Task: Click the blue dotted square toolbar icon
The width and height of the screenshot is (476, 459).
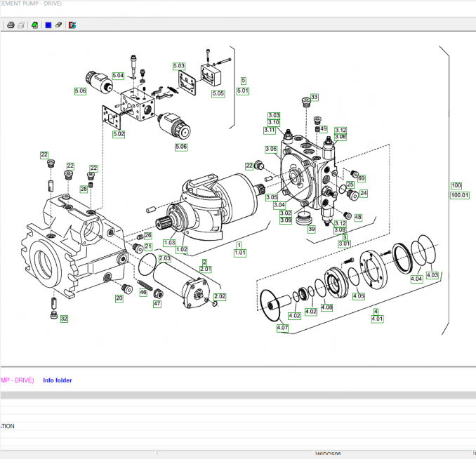Action: tap(47, 25)
